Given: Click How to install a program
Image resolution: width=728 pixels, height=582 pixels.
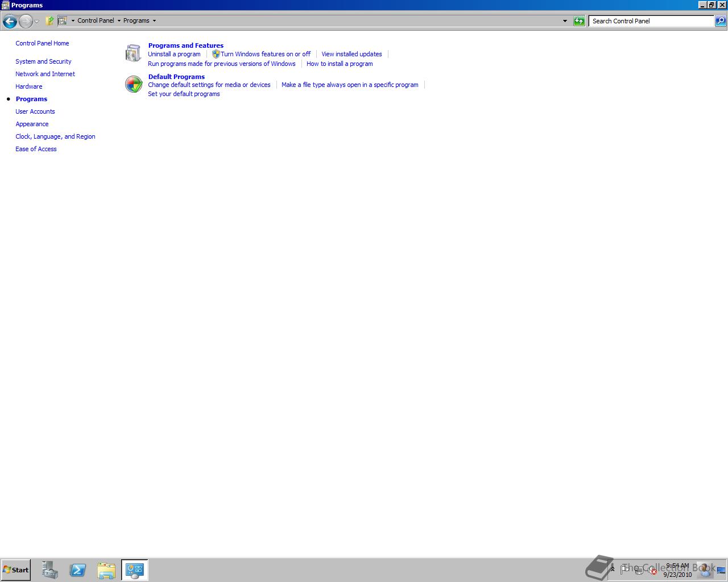Looking at the screenshot, I should pos(340,64).
